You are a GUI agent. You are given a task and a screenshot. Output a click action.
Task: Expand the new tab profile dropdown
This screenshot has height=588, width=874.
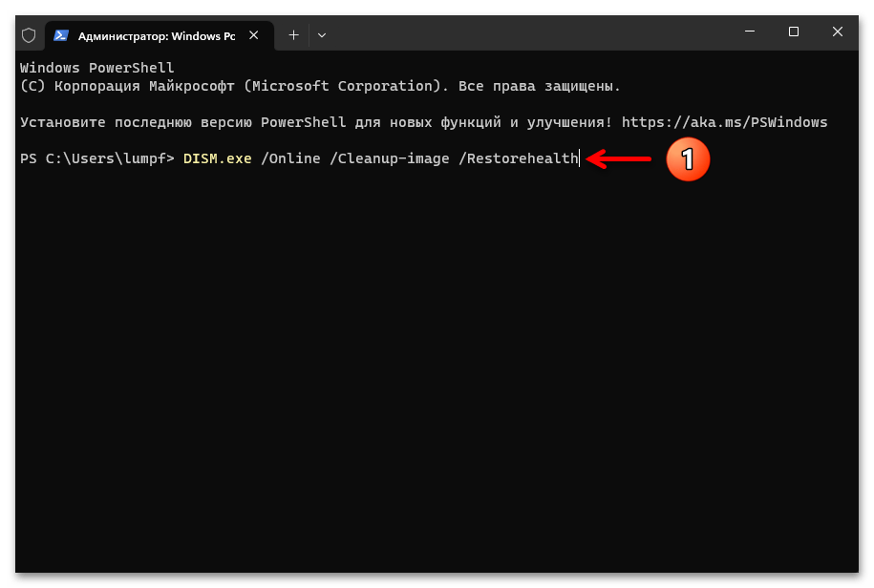322,35
